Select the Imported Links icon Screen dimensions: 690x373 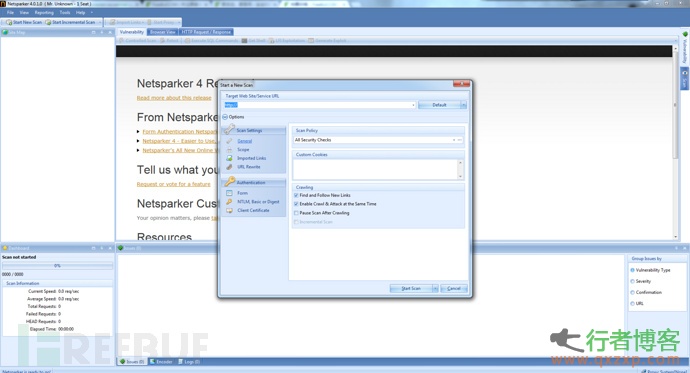tap(229, 158)
